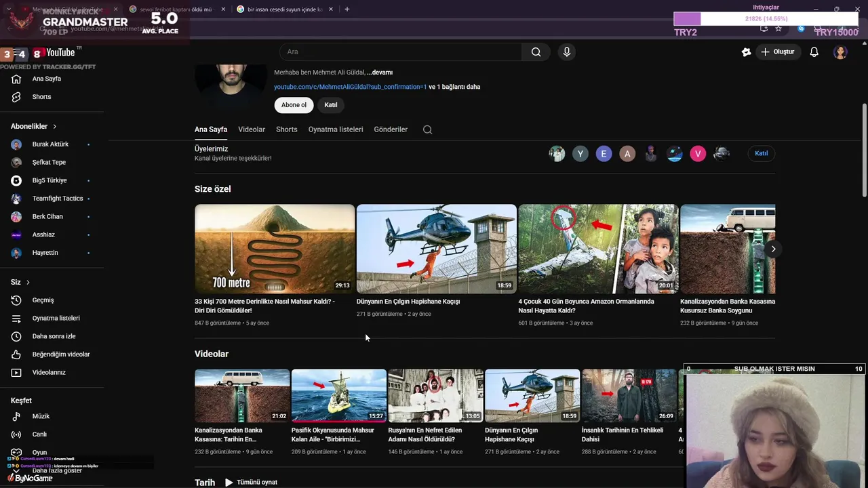Switch to sewol feribot browser tab
Image resolution: width=868 pixels, height=488 pixels.
pos(175,9)
